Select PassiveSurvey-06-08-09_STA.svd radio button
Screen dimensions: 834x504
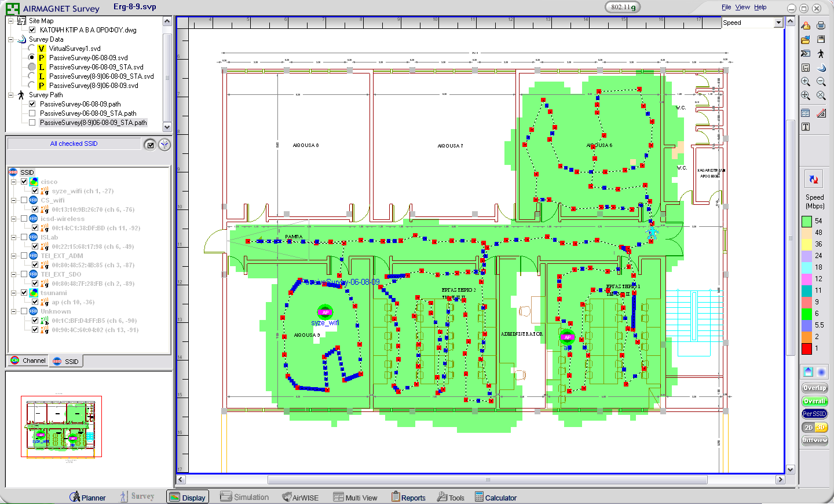coord(32,67)
